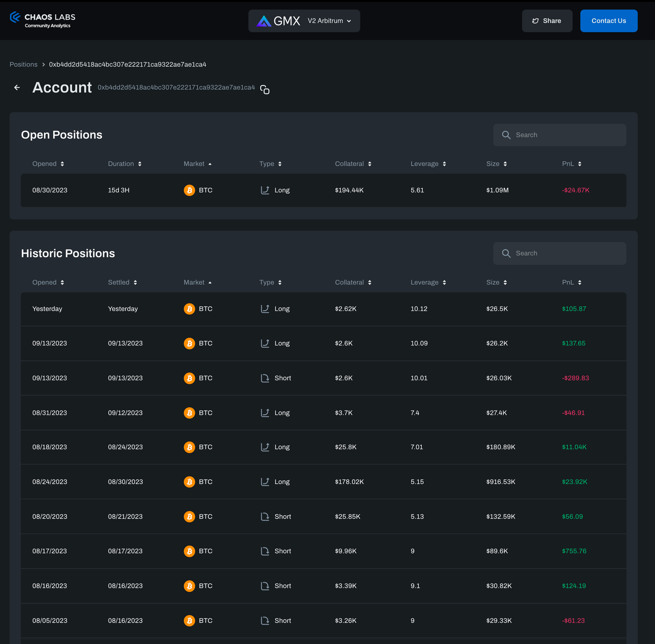Click the copy address icon next to the account

pyautogui.click(x=265, y=90)
